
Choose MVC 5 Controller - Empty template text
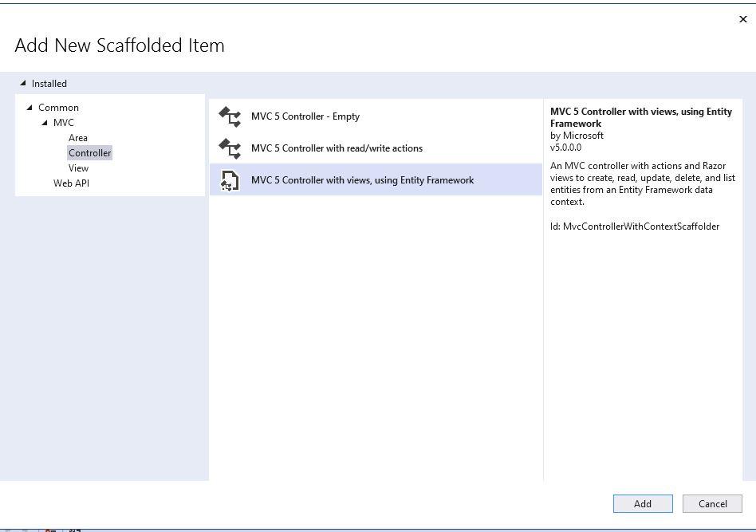click(305, 116)
